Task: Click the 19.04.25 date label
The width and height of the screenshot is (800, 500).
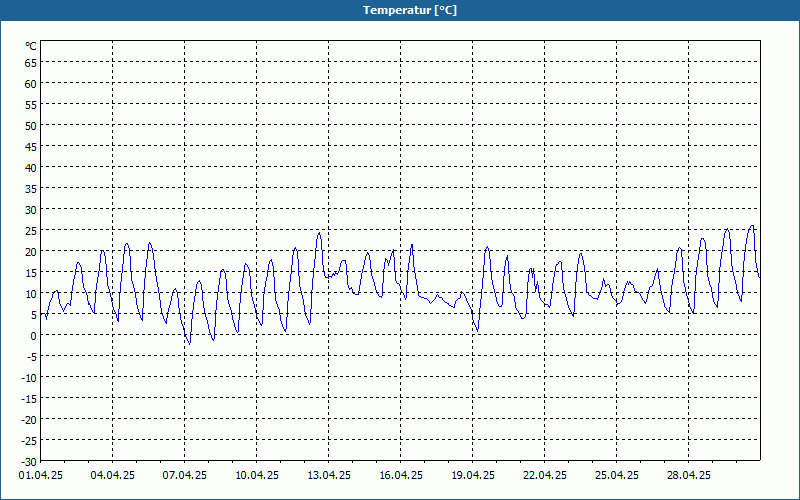Action: click(472, 476)
